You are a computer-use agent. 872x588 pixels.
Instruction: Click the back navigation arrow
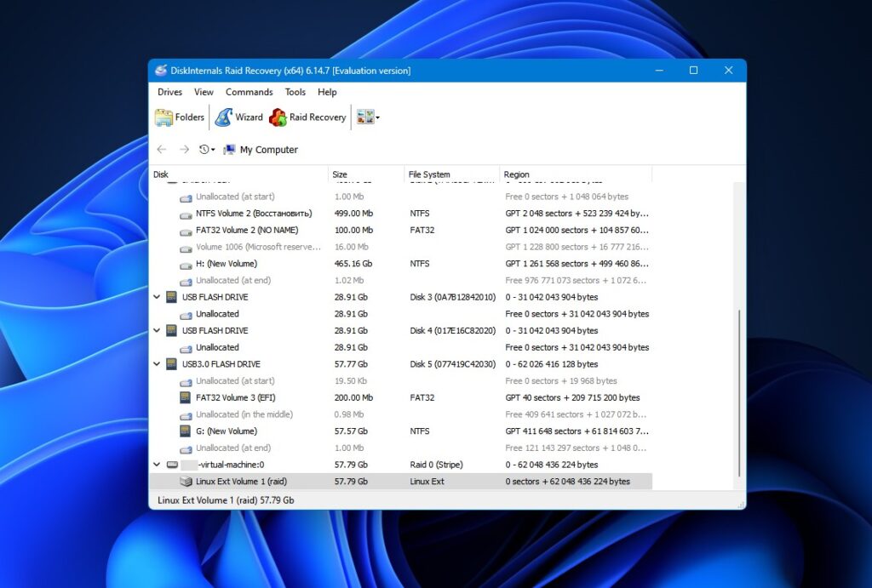162,149
